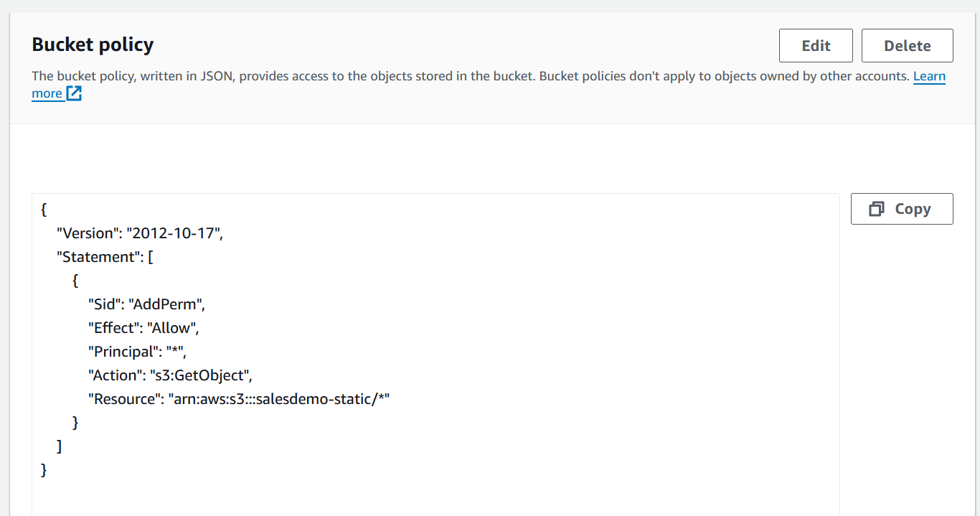This screenshot has width=980, height=516.
Task: Click the "Sid": "AddPerm" line
Action: point(146,304)
